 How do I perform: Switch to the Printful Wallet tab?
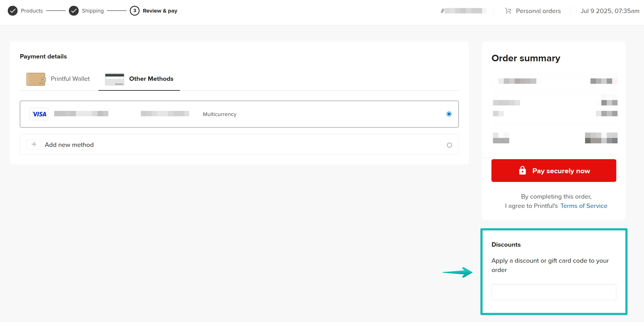(70, 79)
